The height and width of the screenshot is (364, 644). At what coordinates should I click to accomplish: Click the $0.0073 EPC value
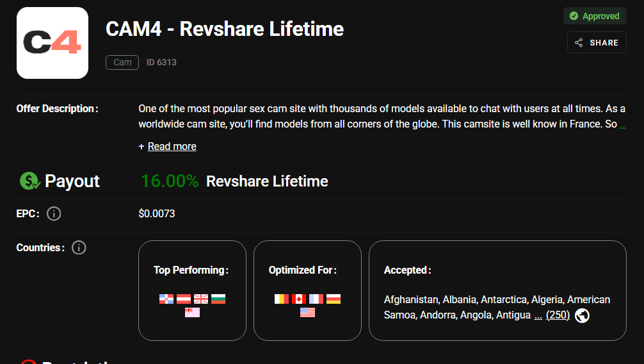157,214
